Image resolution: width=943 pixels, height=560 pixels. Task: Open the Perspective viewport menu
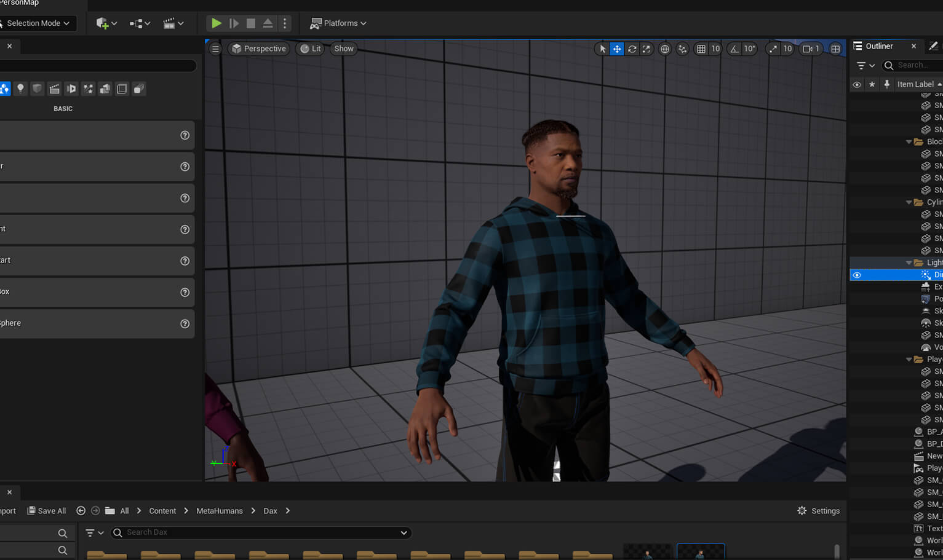[x=259, y=49]
